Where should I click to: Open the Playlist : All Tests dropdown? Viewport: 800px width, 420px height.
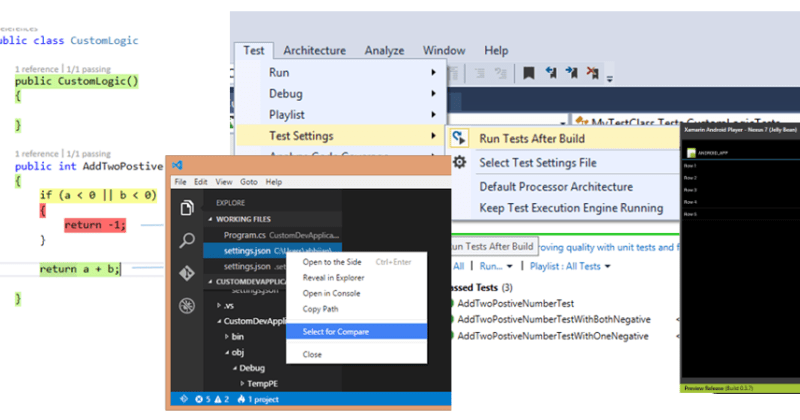pyautogui.click(x=568, y=267)
